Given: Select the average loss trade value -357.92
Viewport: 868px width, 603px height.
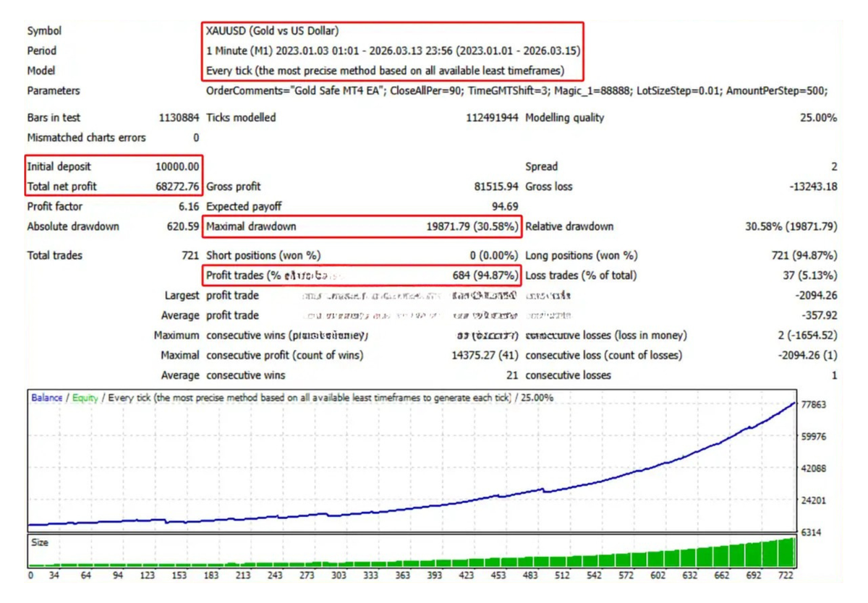Looking at the screenshot, I should click(x=819, y=315).
